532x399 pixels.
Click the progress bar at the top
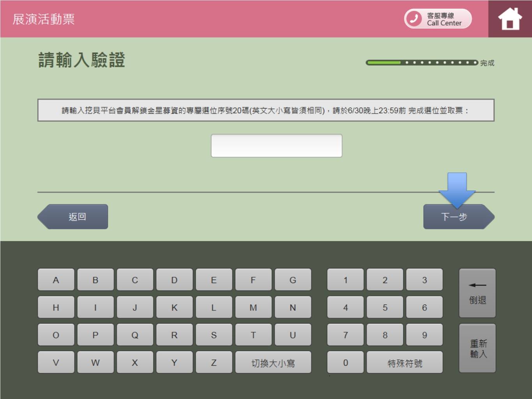pos(422,62)
